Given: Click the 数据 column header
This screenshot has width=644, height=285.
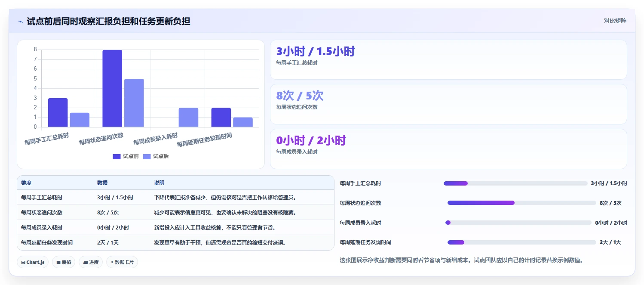Looking at the screenshot, I should pyautogui.click(x=102, y=183).
